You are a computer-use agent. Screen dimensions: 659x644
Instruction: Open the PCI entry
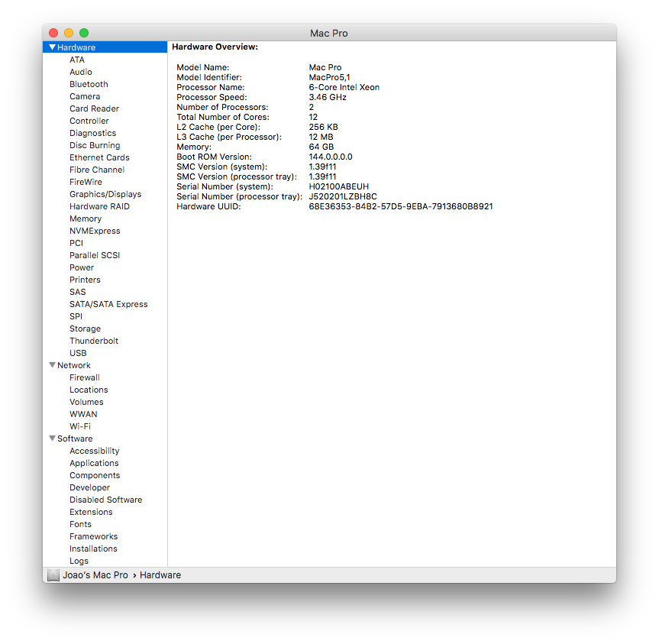(76, 243)
